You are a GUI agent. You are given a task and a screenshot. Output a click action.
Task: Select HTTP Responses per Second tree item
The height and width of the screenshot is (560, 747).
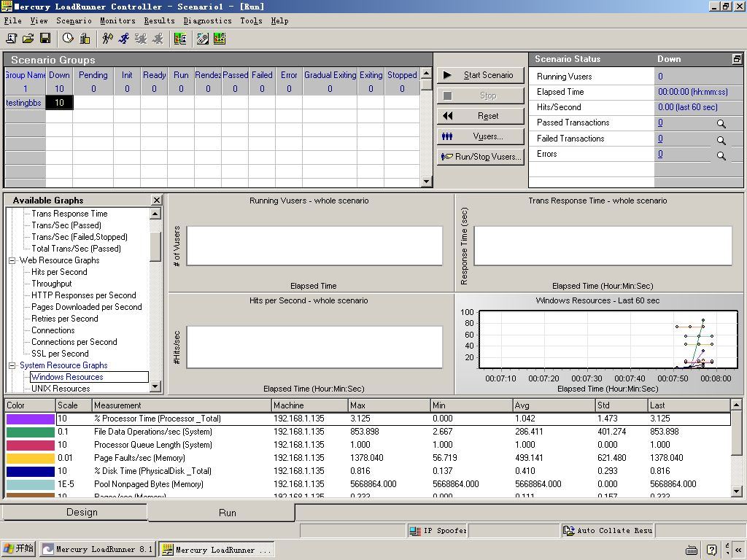click(x=84, y=296)
